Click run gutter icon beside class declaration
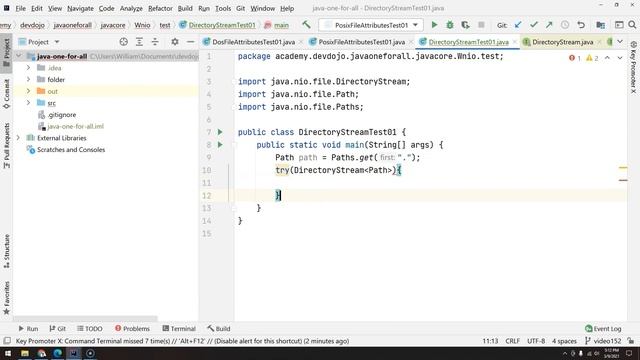Image resolution: width=640 pixels, height=360 pixels. pyautogui.click(x=220, y=132)
